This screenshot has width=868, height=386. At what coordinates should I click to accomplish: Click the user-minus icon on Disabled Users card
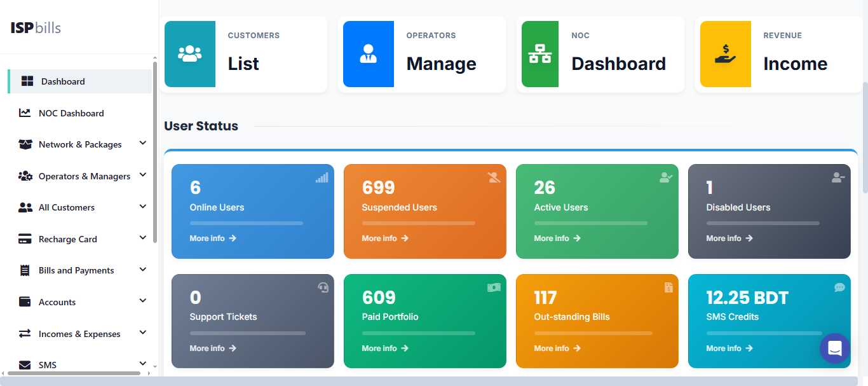(x=838, y=178)
